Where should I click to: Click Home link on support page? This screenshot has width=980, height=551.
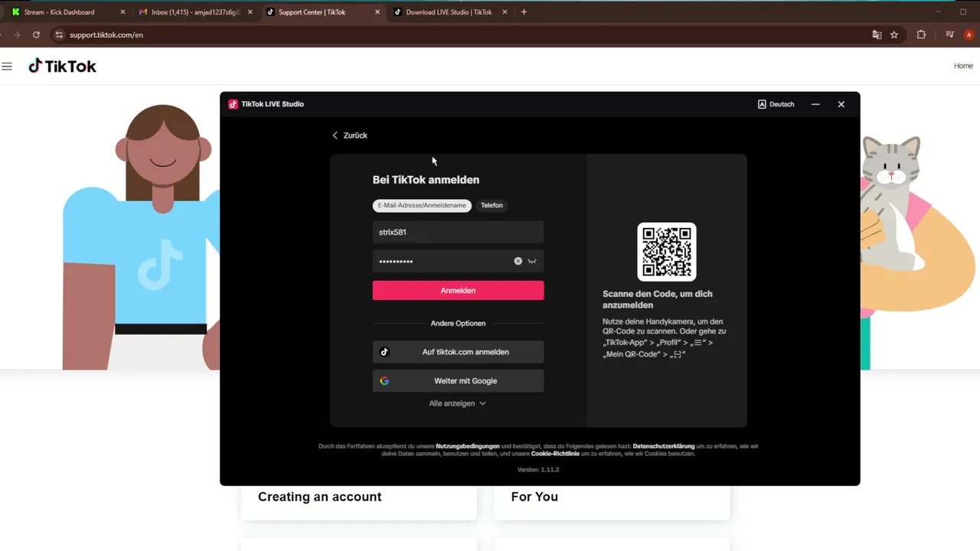pos(963,66)
